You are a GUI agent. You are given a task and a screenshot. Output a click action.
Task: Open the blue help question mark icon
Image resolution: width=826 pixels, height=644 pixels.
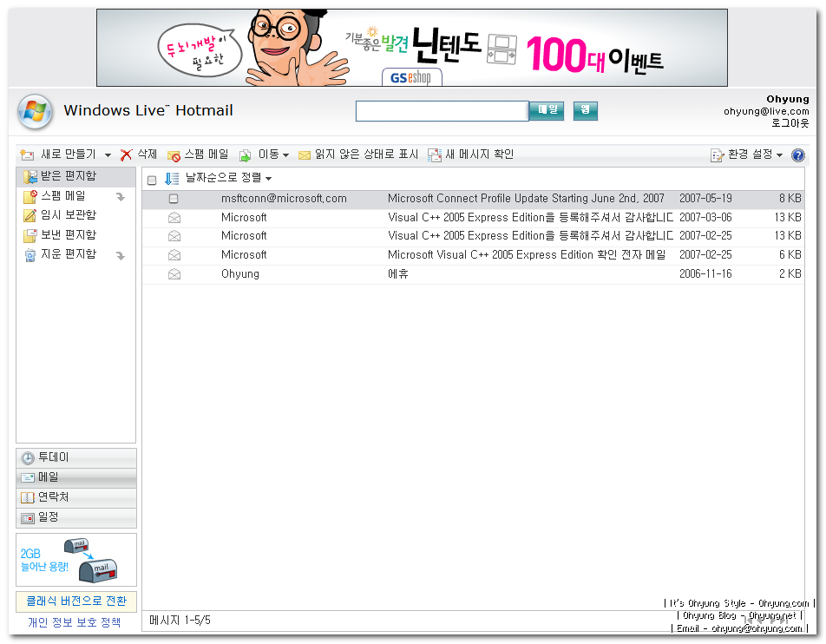point(798,155)
